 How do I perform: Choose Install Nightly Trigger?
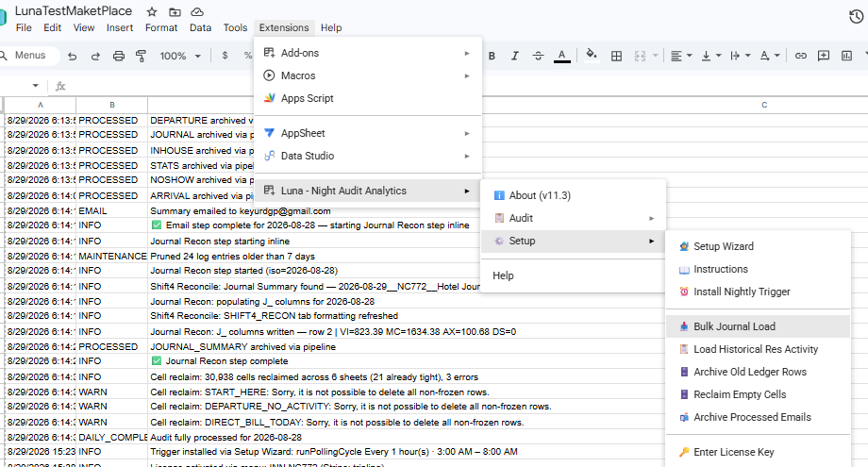758,292
